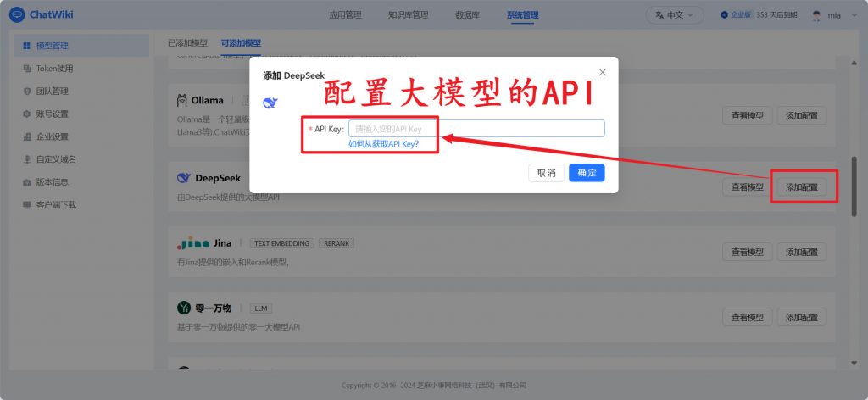Screen dimensions: 868x400
Task: Click 添加配置 for Ollama
Action: [802, 115]
